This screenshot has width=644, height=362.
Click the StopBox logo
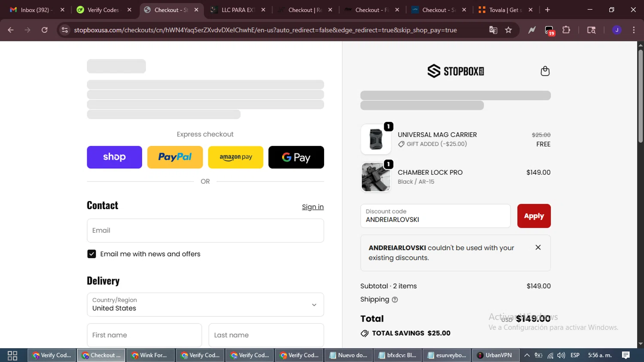pos(456,71)
